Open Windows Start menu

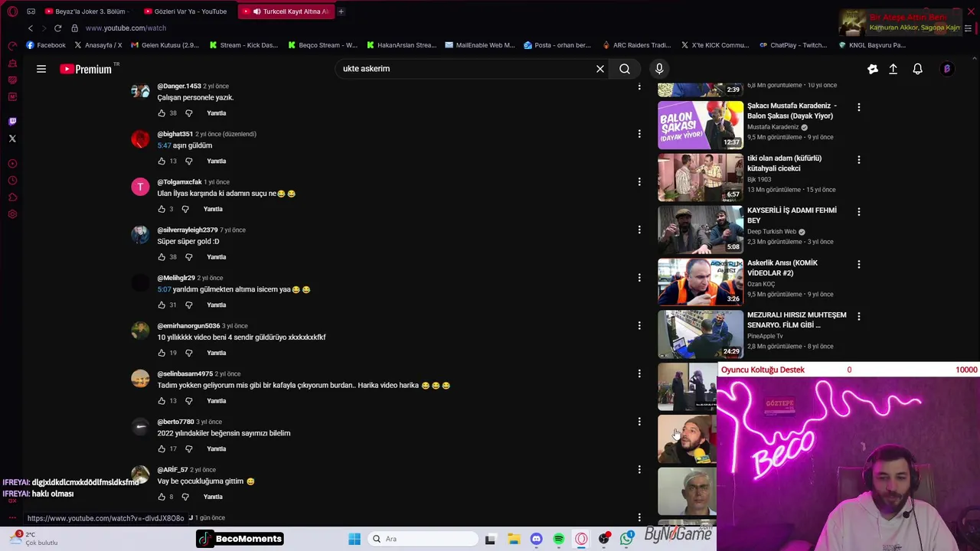point(354,539)
